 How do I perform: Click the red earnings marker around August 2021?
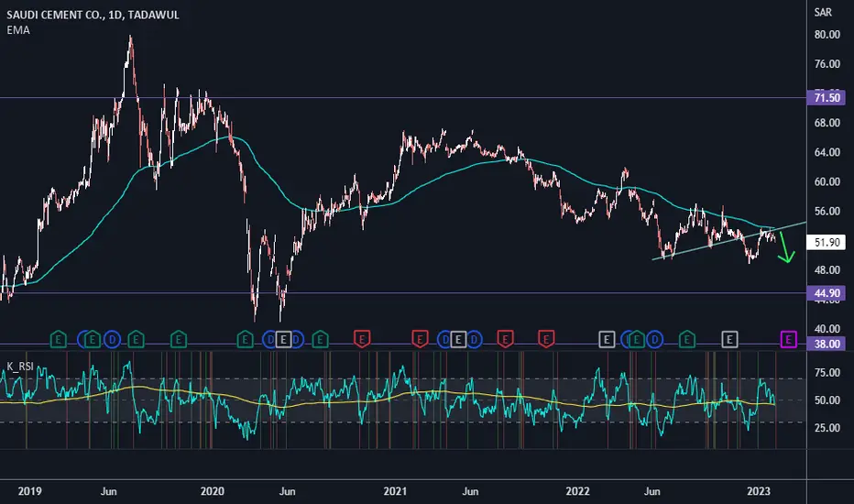pos(506,339)
